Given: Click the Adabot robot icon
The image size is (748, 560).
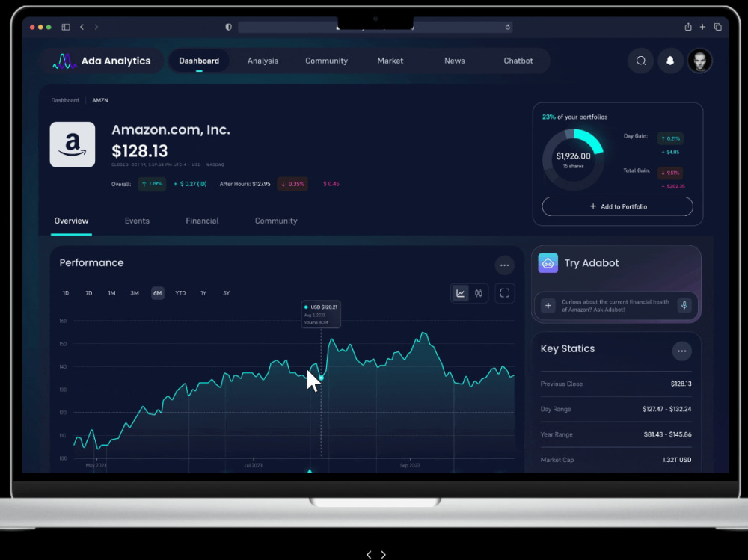Looking at the screenshot, I should pyautogui.click(x=548, y=263).
